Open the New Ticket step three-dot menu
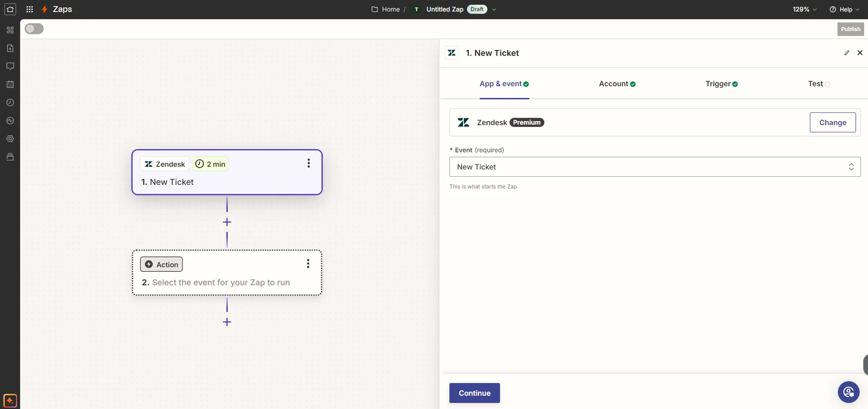868x409 pixels. (x=309, y=163)
